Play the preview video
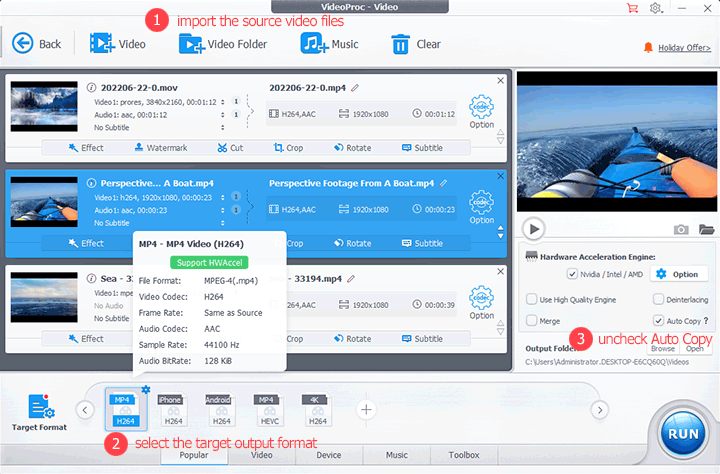This screenshot has height=474, width=720. [534, 228]
